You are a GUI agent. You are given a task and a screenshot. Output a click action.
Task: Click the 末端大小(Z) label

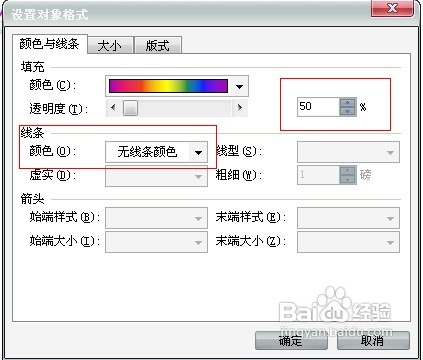click(251, 241)
